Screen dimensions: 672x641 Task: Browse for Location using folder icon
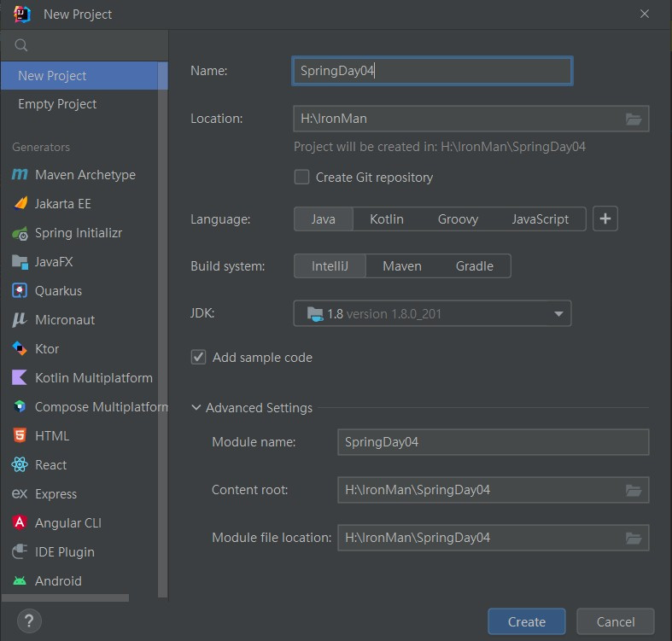(633, 119)
